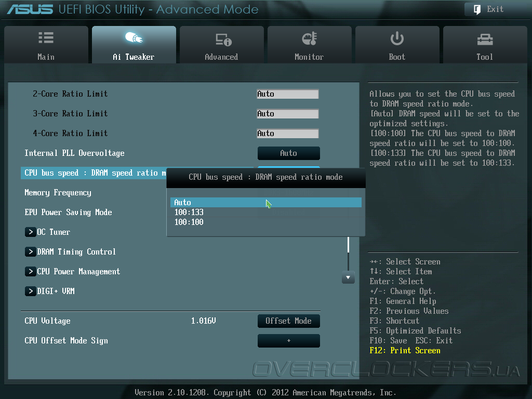Click the 4-Core Ratio Limit field
The image size is (532, 399).
coord(288,134)
